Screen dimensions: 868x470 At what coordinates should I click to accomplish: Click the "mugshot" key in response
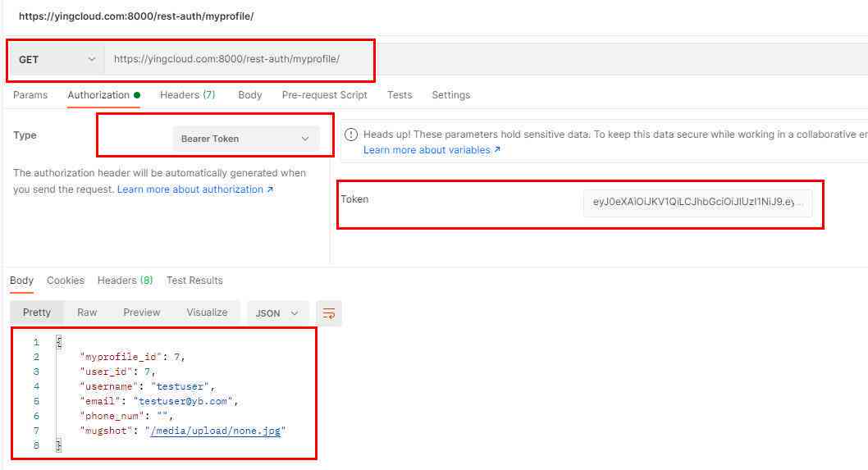(x=107, y=431)
